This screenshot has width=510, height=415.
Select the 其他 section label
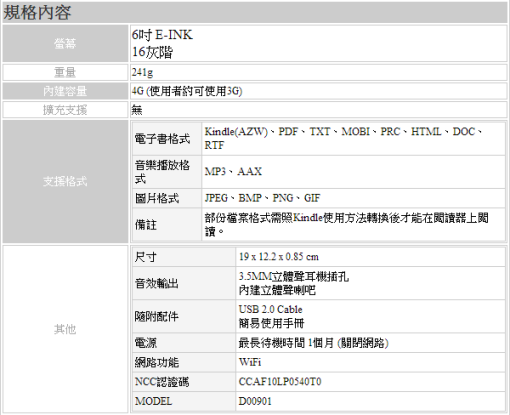pyautogui.click(x=65, y=329)
